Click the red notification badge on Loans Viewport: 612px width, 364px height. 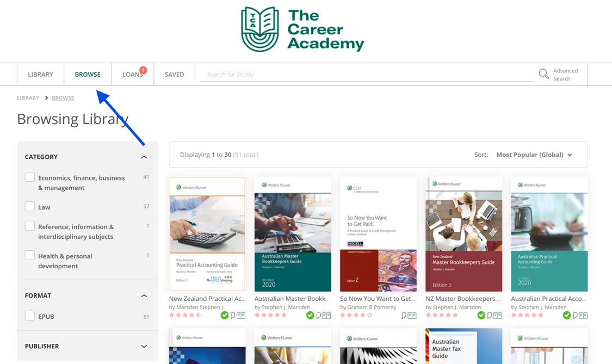(143, 70)
